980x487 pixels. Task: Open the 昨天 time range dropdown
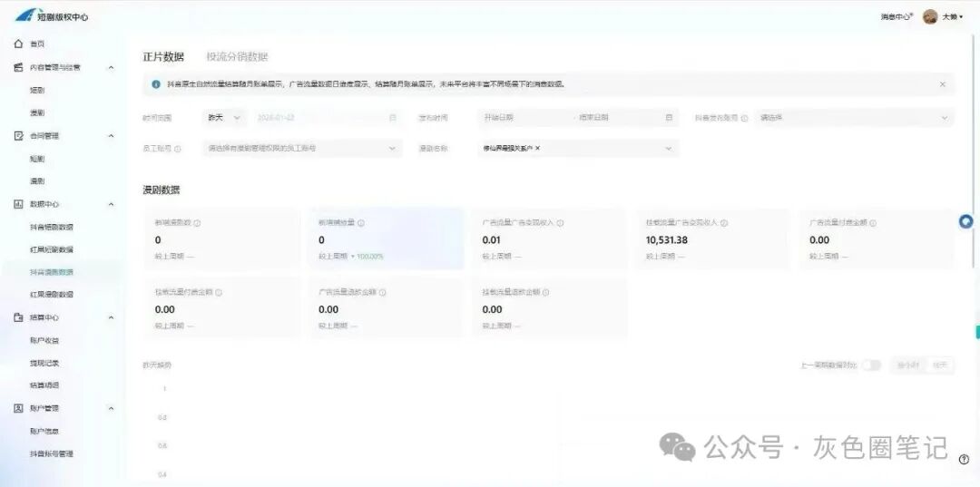224,117
